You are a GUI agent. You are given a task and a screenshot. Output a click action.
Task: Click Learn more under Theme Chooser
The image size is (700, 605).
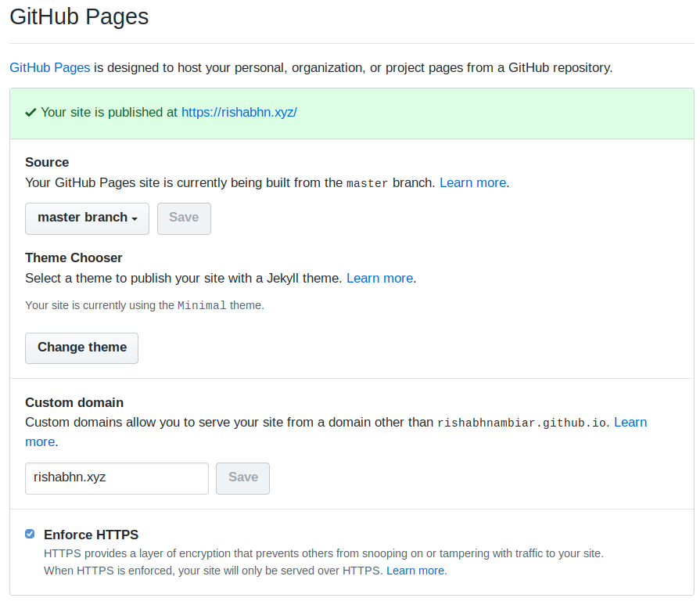[x=379, y=278]
